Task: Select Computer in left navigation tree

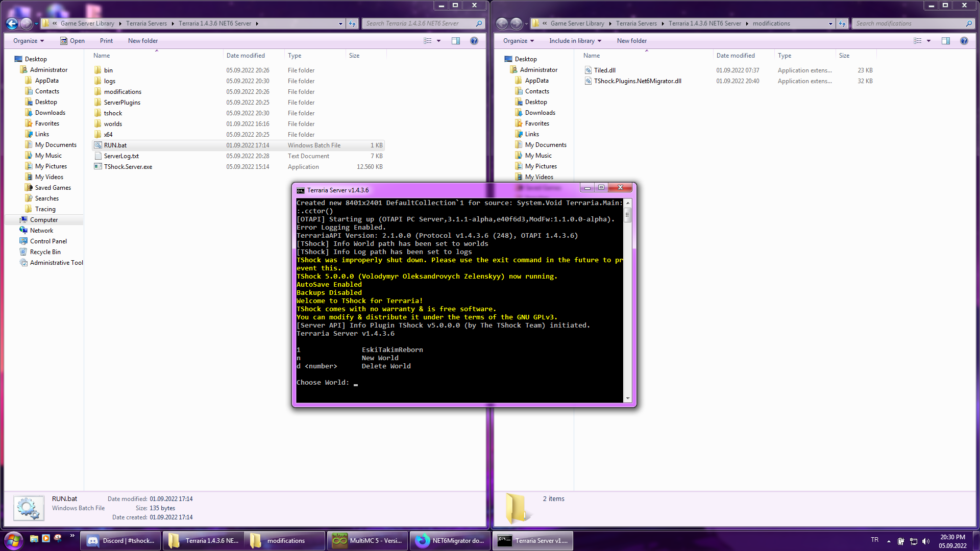Action: click(44, 220)
